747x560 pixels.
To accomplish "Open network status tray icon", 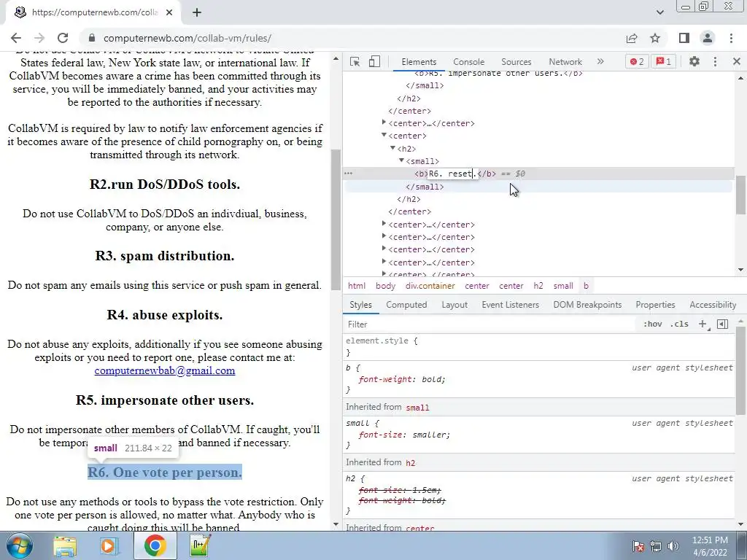I will pyautogui.click(x=656, y=546).
